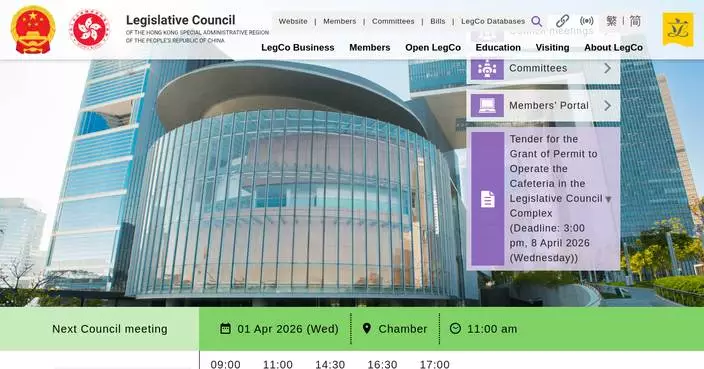Image resolution: width=704 pixels, height=369 pixels.
Task: Open the Education menu
Action: (x=498, y=48)
